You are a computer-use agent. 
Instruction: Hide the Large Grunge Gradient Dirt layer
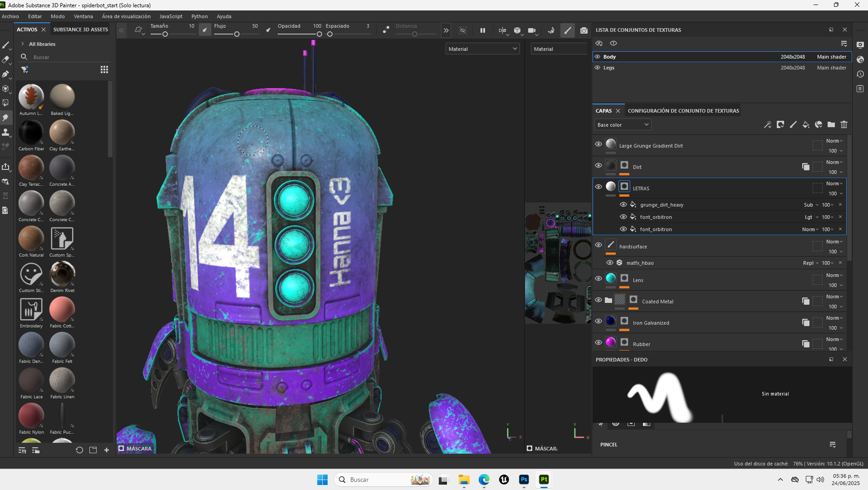(x=598, y=144)
